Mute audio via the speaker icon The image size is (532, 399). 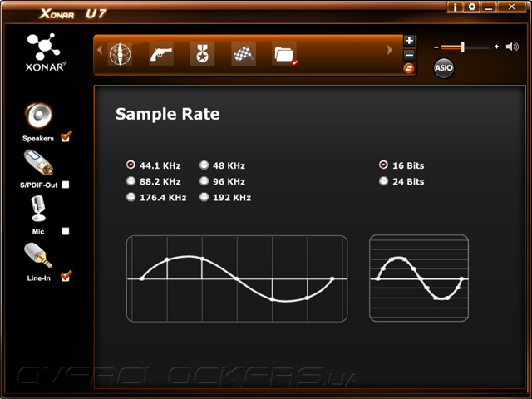[x=512, y=47]
